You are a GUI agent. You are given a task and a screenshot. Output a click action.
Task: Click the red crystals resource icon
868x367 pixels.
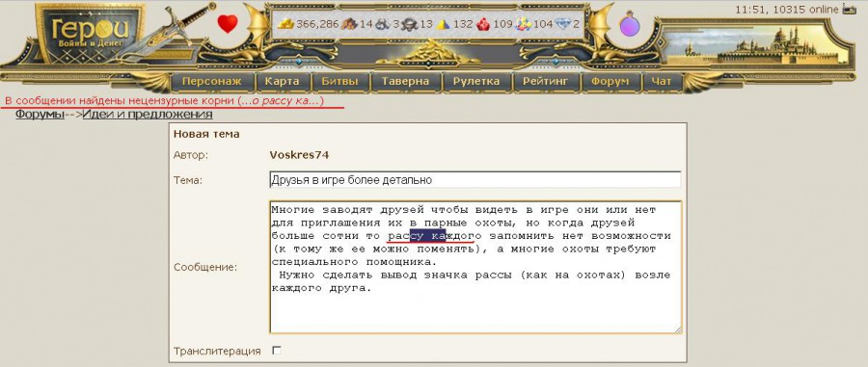[x=483, y=24]
